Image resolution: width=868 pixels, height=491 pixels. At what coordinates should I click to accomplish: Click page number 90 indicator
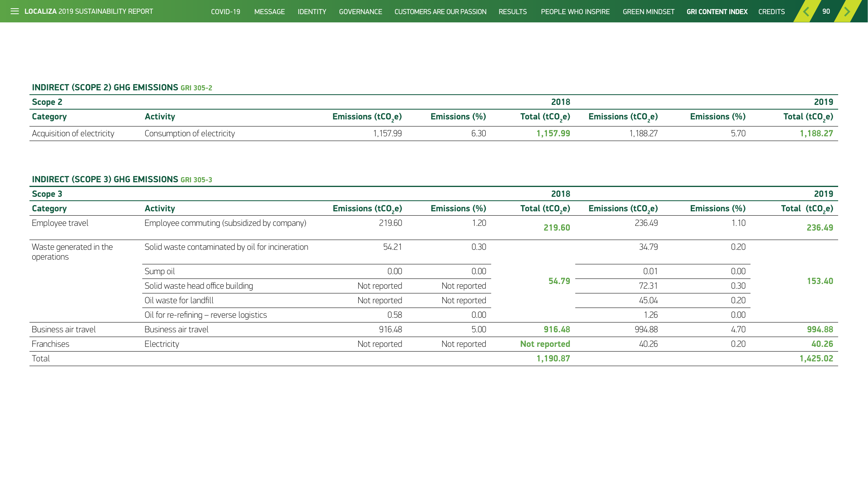[826, 11]
